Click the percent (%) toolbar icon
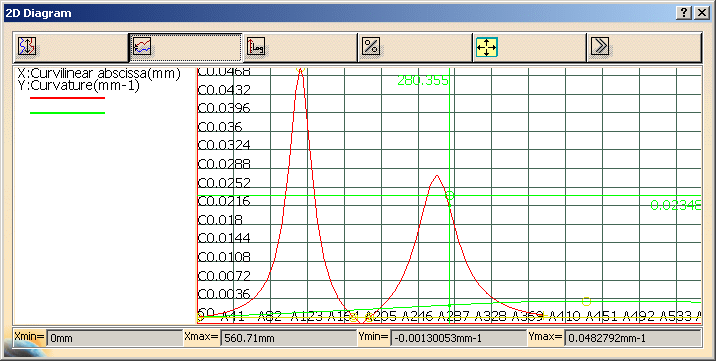 [371, 47]
